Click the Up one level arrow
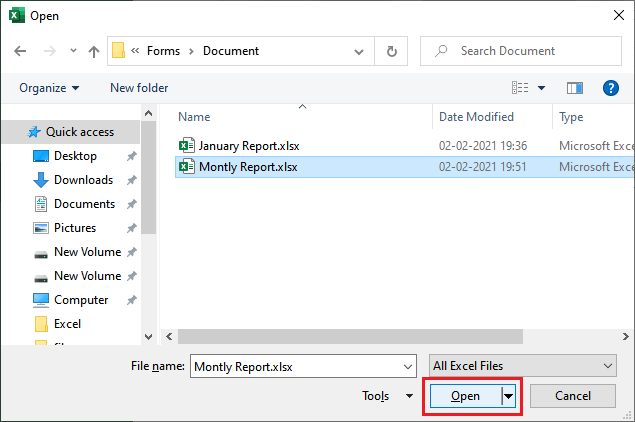 pyautogui.click(x=93, y=51)
